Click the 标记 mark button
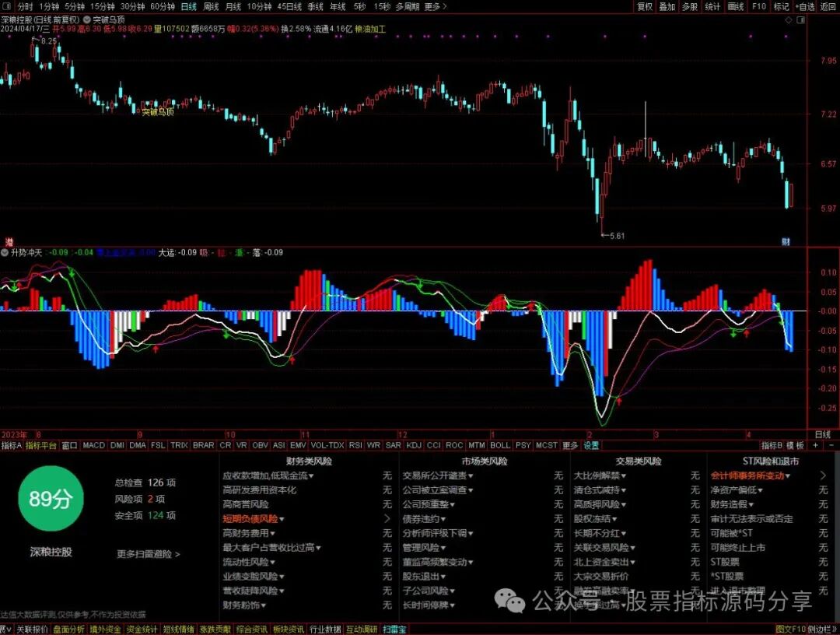 [781, 6]
